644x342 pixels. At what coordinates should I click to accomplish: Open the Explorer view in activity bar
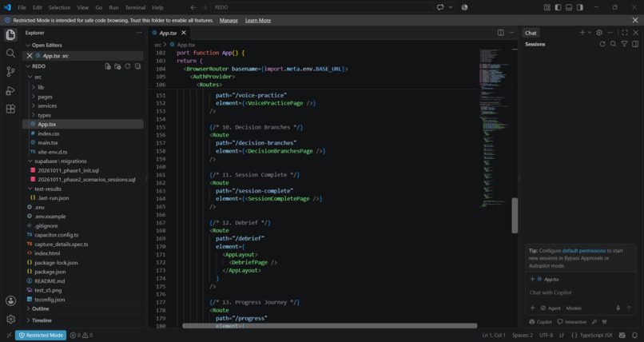tap(10, 35)
